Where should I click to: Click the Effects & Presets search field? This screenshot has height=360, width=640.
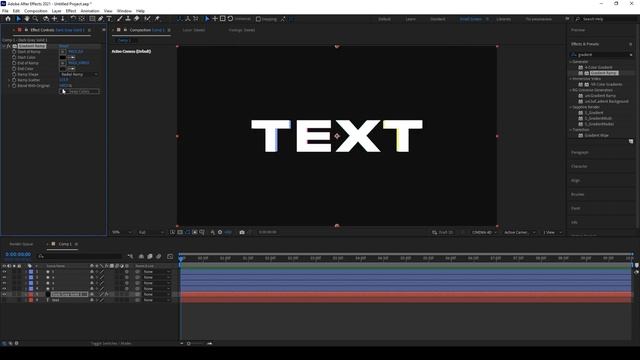[x=602, y=55]
